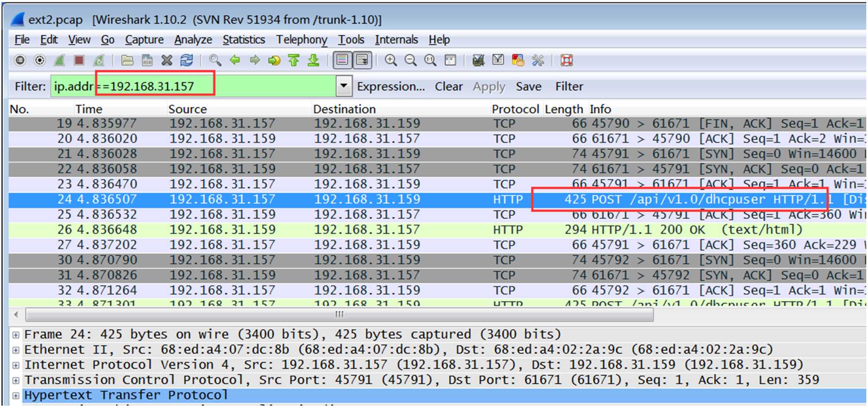Click the Expression... button
This screenshot has width=868, height=408.
[x=391, y=86]
